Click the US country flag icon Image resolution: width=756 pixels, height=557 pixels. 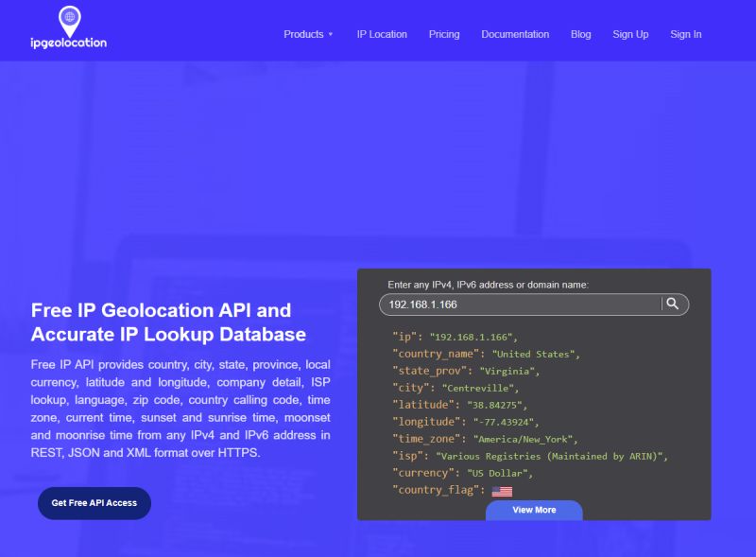pos(502,492)
